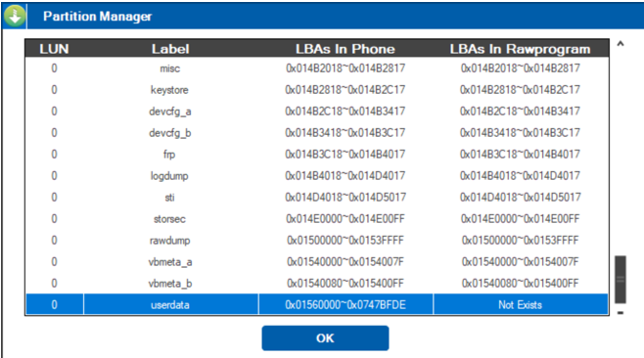Click the logdump label

tap(169, 176)
